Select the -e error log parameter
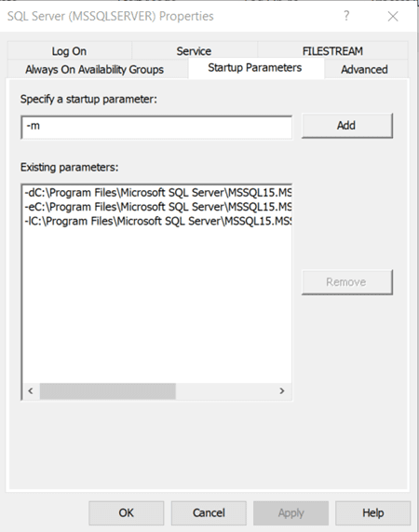 click(157, 207)
